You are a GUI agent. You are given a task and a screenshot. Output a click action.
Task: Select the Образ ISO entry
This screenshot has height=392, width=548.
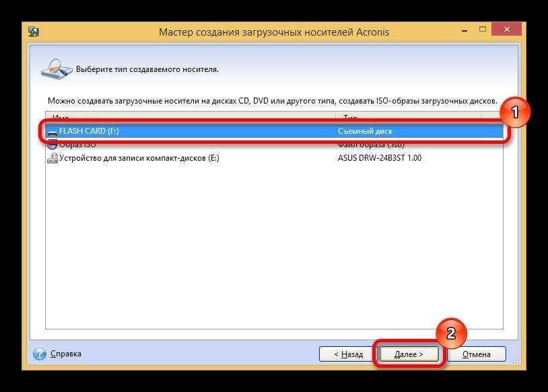point(274,145)
